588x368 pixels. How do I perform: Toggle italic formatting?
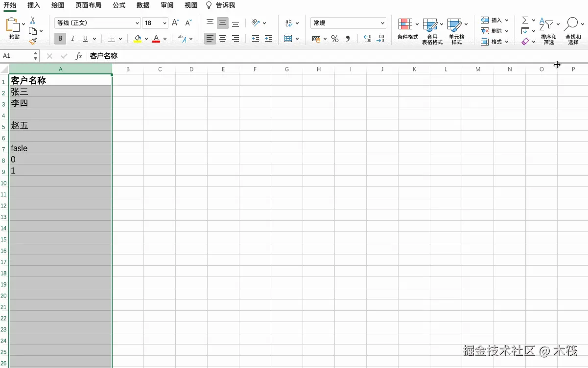pyautogui.click(x=72, y=38)
